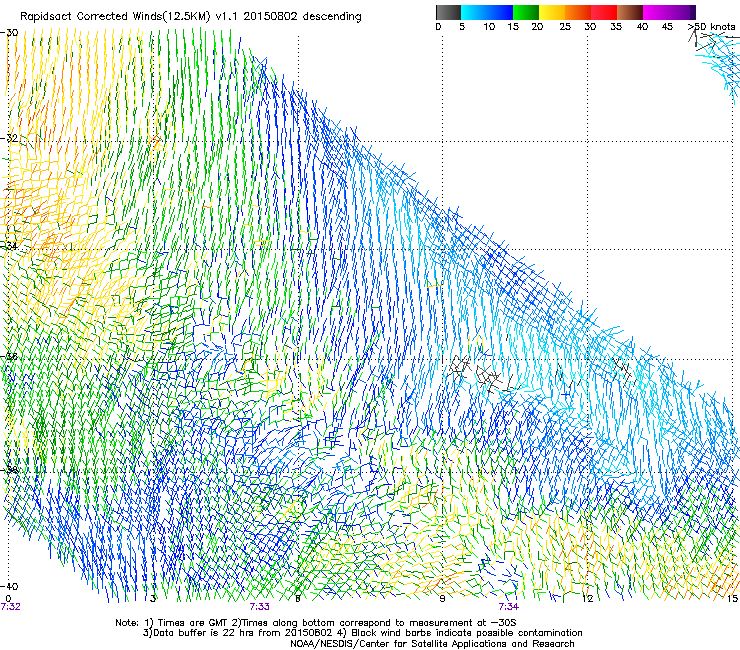740x650 pixels.
Task: Click color scale label 20
Action: (537, 27)
